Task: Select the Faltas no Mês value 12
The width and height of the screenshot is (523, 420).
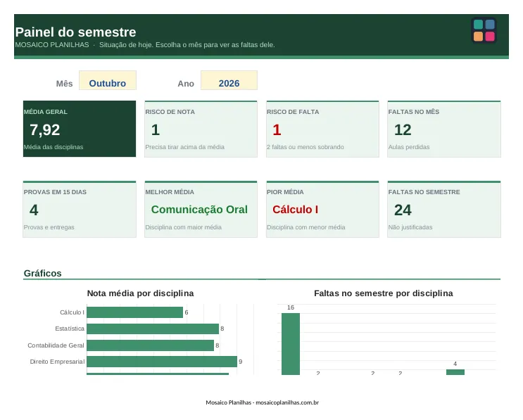Action: click(403, 129)
